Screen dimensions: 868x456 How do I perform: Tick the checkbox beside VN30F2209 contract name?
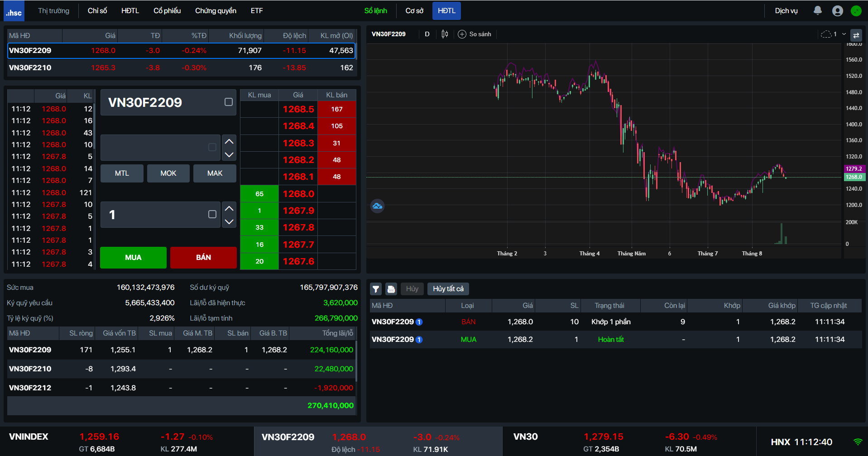[x=229, y=102]
